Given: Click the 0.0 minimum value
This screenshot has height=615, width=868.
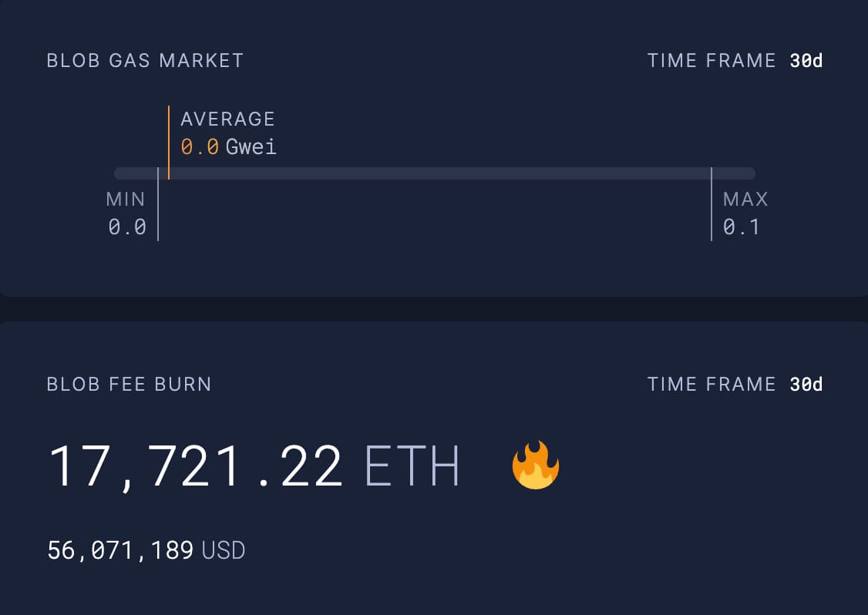Looking at the screenshot, I should [127, 227].
